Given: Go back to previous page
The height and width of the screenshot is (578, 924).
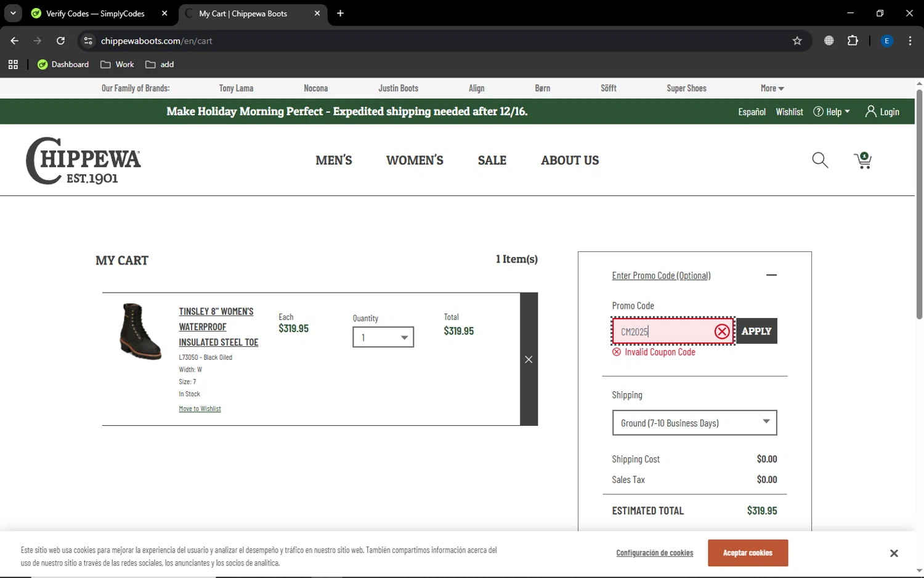Looking at the screenshot, I should [x=15, y=41].
